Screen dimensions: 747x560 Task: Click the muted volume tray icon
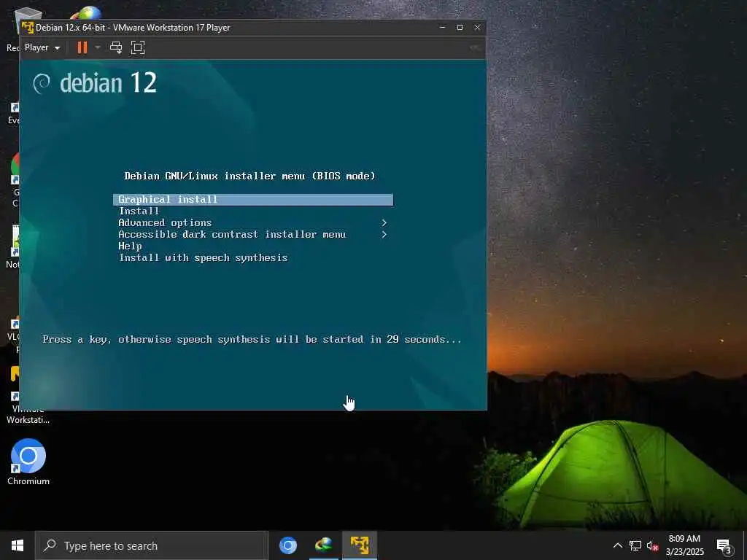652,545
